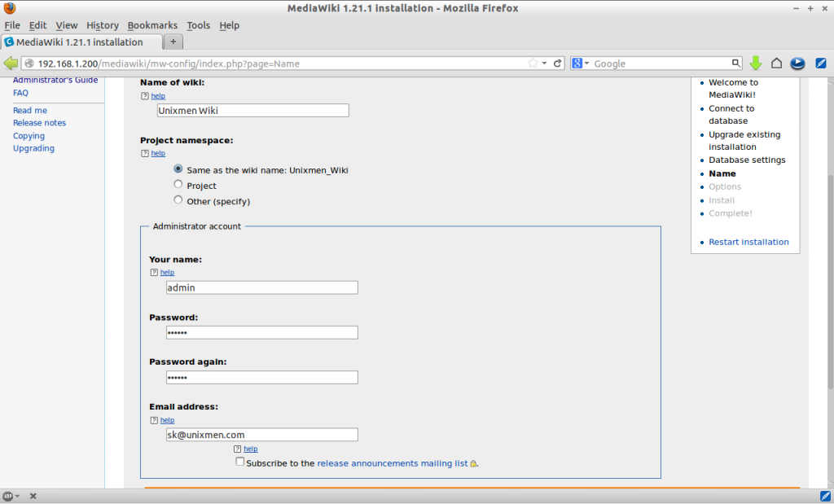Click the Password input field
Image resolution: width=834 pixels, height=504 pixels.
pos(262,333)
